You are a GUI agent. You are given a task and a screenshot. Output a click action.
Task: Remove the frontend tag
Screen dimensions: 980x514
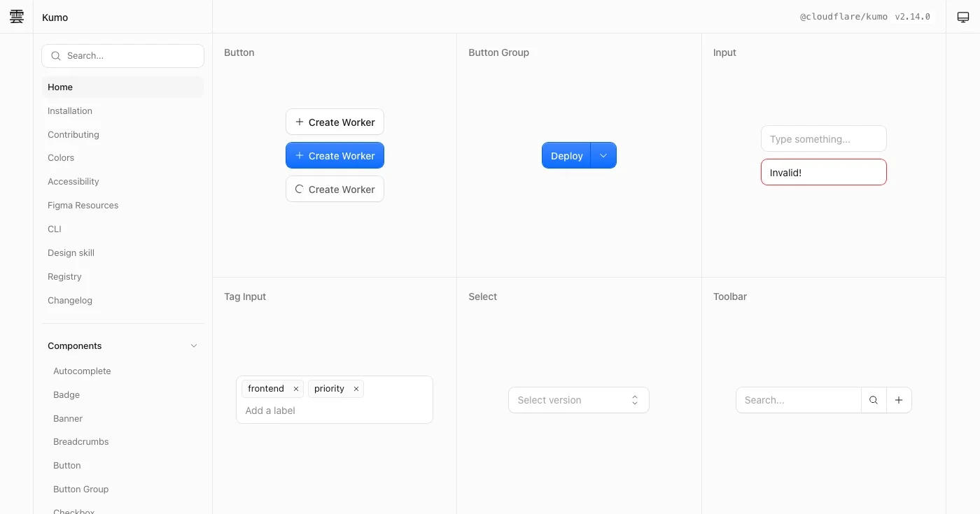296,389
